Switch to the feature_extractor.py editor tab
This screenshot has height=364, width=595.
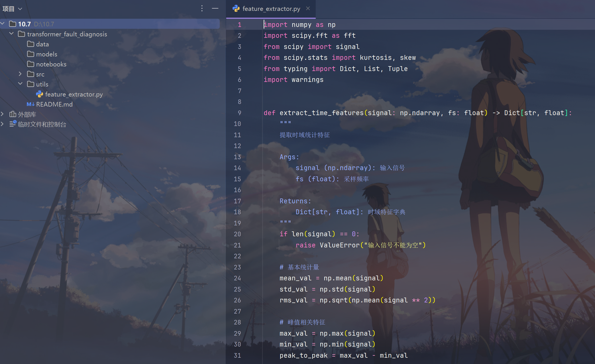tap(271, 9)
